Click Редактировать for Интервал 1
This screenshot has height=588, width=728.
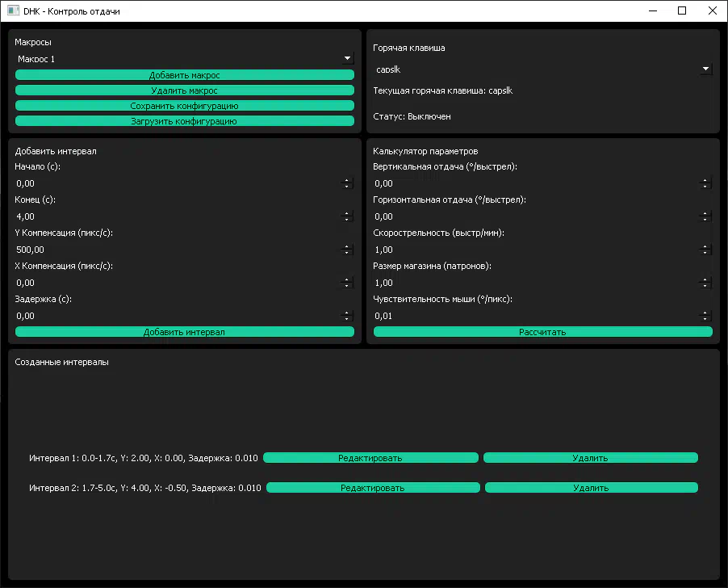[370, 458]
